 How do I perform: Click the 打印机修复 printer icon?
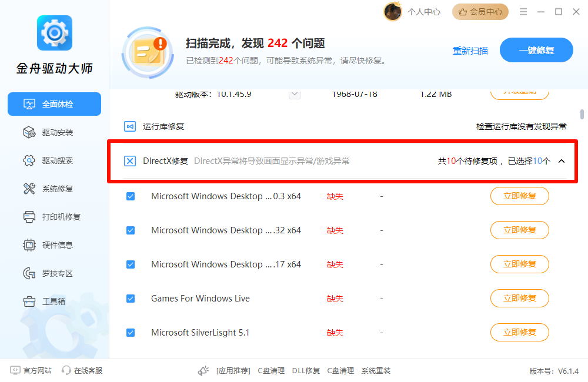pos(29,217)
